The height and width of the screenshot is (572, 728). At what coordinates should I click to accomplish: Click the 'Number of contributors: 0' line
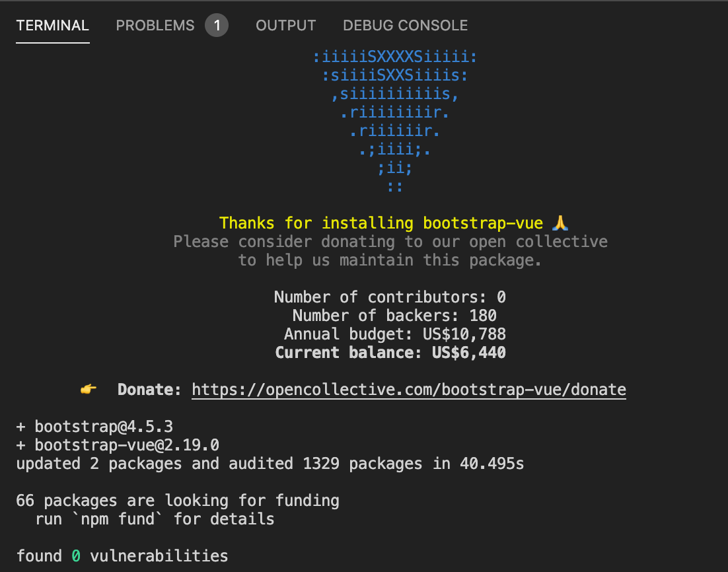pyautogui.click(x=390, y=297)
